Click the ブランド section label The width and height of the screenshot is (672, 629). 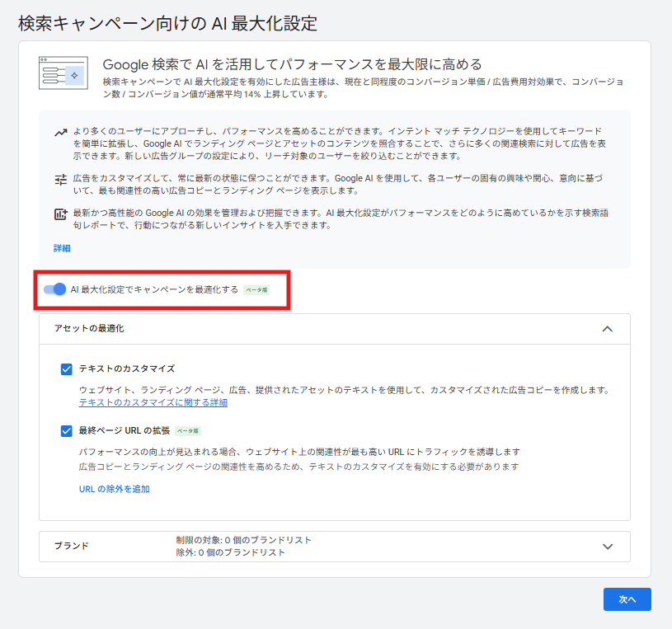click(71, 547)
